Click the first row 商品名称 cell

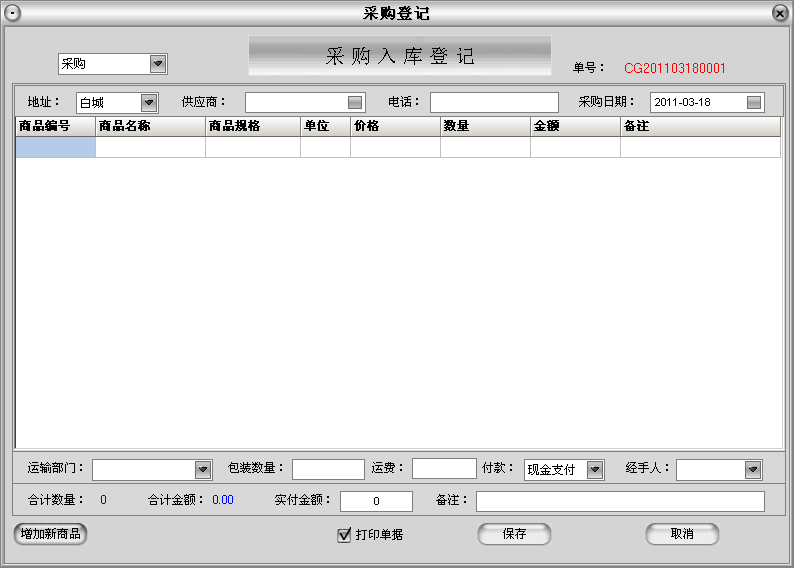point(150,147)
